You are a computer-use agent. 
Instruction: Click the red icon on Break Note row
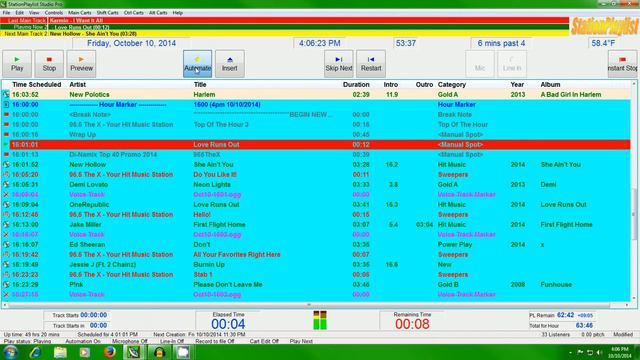point(6,115)
